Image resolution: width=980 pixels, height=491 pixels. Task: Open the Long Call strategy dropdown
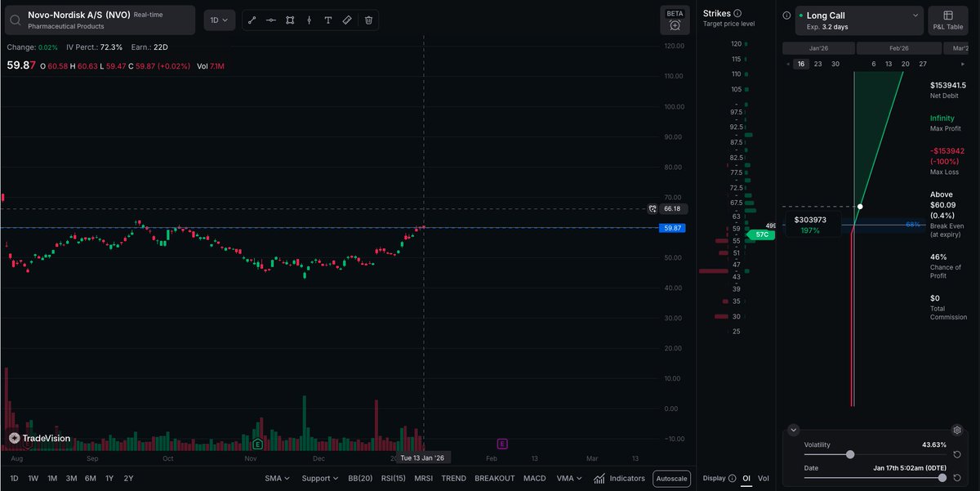pos(859,20)
